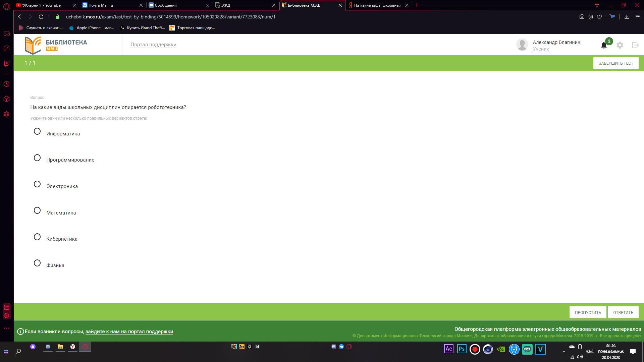Open Windows taskbar search
644x362 pixels.
tap(18, 352)
